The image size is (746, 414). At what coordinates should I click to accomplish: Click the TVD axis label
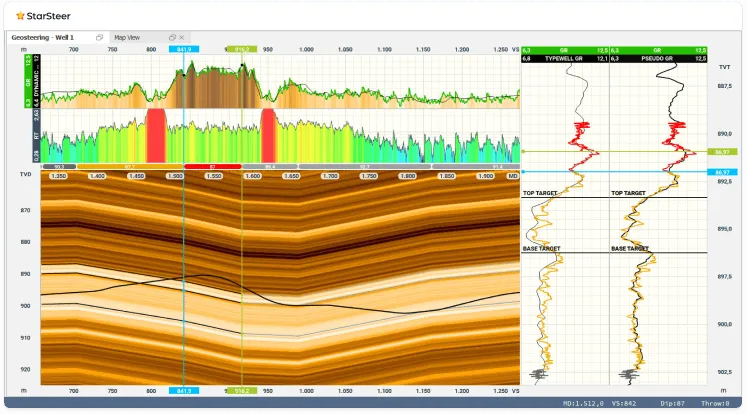pyautogui.click(x=26, y=174)
